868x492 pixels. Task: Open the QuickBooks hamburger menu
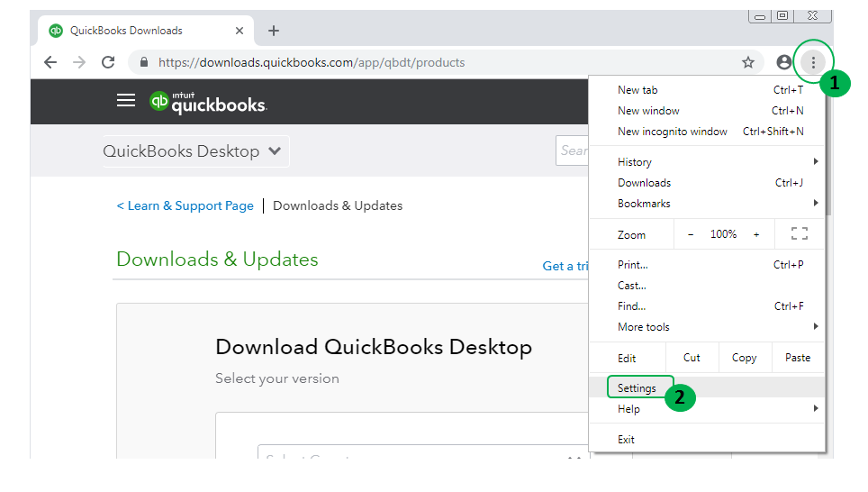coord(126,100)
